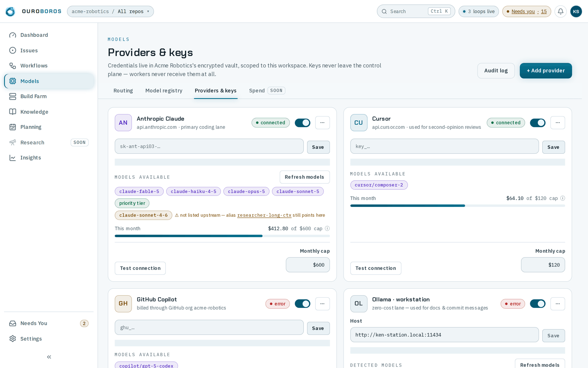The width and height of the screenshot is (588, 368).
Task: Click the Workflows icon in sidebar
Action: (13, 66)
